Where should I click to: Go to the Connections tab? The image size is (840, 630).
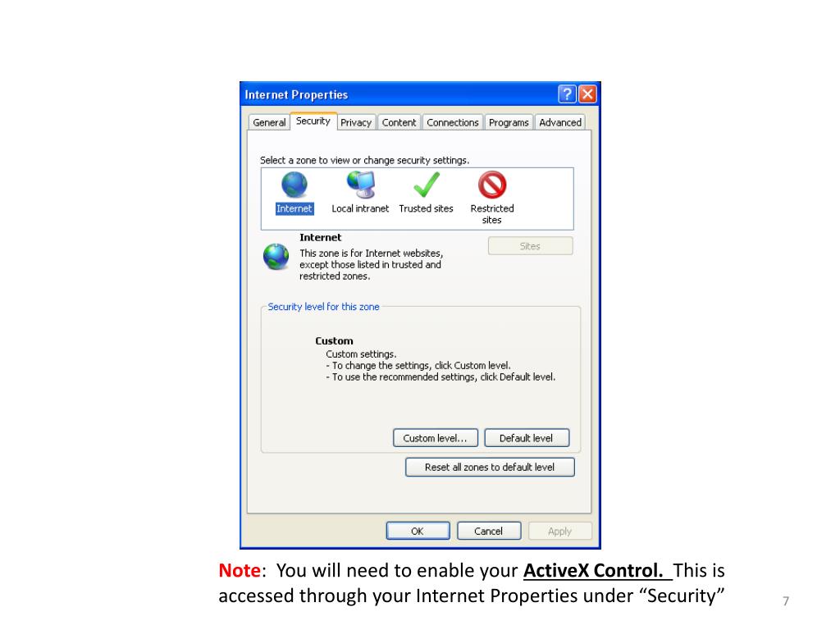pyautogui.click(x=453, y=123)
